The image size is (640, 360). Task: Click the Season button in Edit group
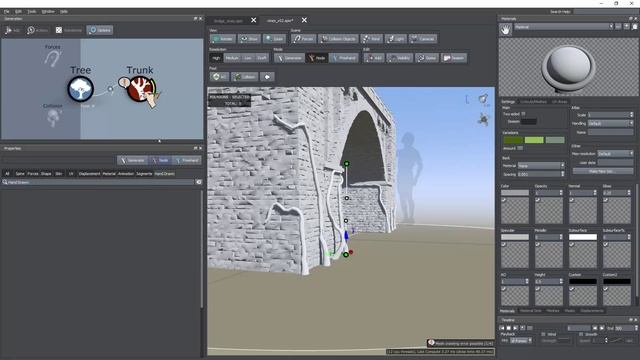(x=453, y=58)
